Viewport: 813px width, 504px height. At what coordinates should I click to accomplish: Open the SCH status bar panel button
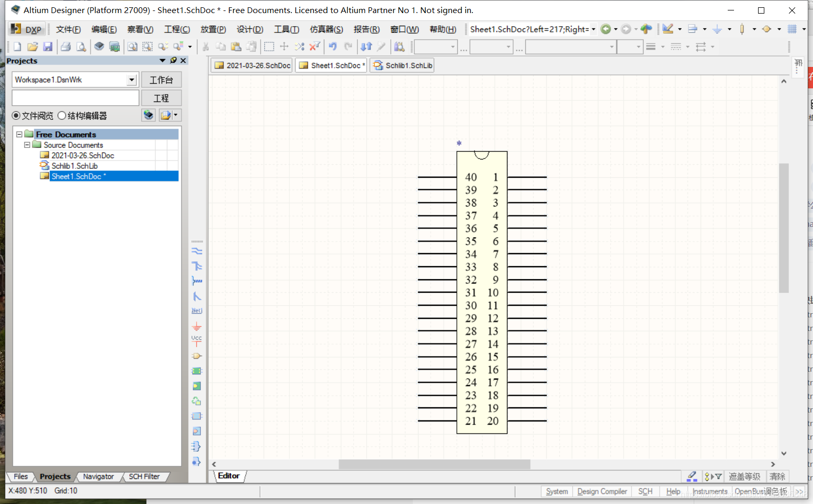coord(645,491)
